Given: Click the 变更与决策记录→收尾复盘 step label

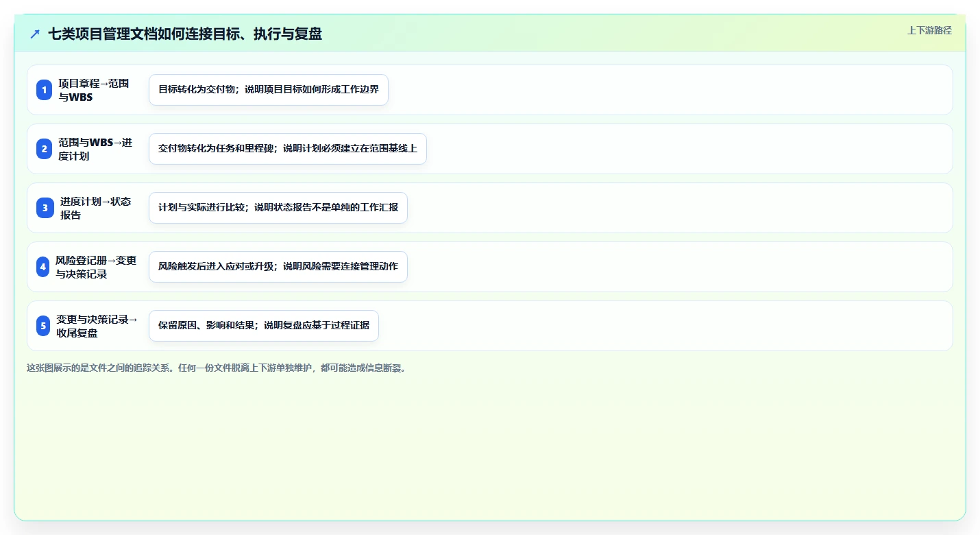Looking at the screenshot, I should [97, 326].
